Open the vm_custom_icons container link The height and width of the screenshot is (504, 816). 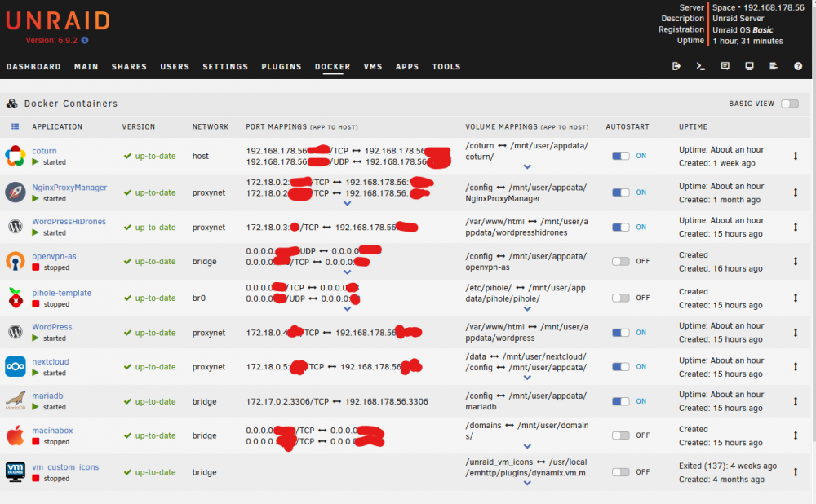[65, 467]
